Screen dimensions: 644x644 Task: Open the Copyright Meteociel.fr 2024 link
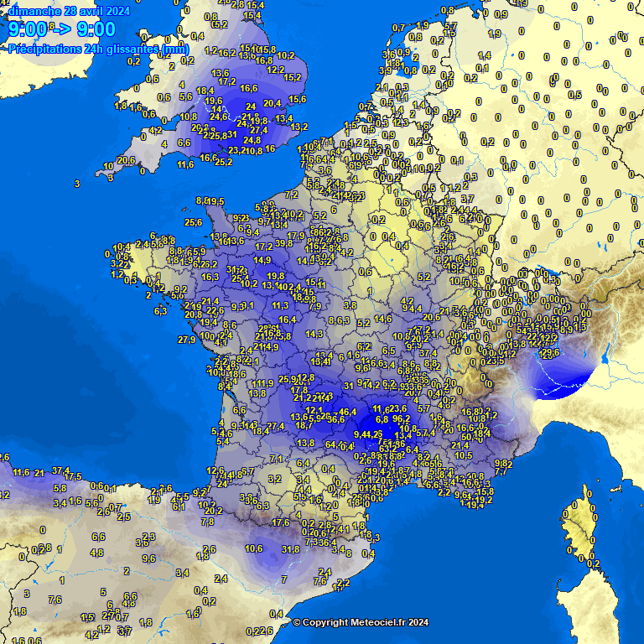click(361, 622)
